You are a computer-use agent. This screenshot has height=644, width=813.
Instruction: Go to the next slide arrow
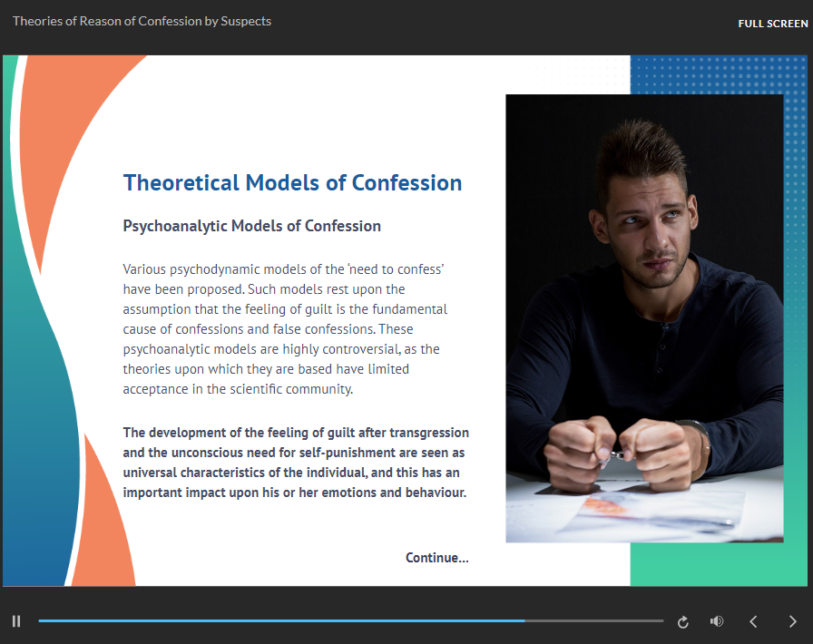(792, 621)
